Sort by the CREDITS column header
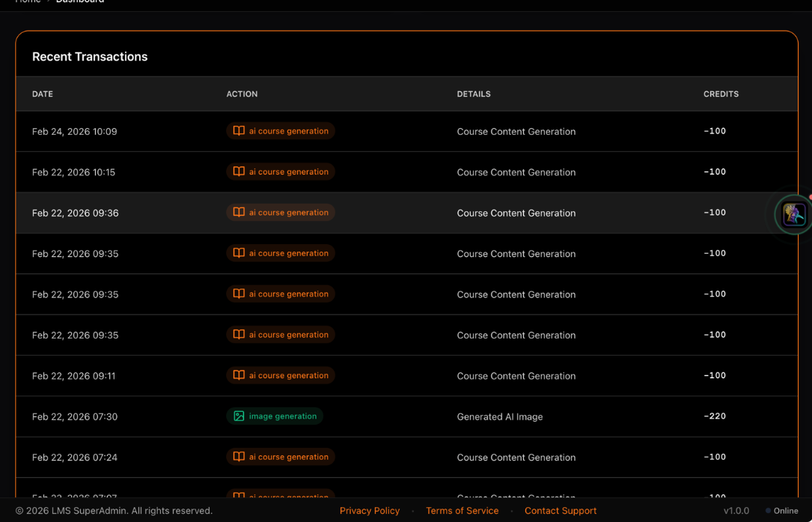812x522 pixels. tap(721, 94)
